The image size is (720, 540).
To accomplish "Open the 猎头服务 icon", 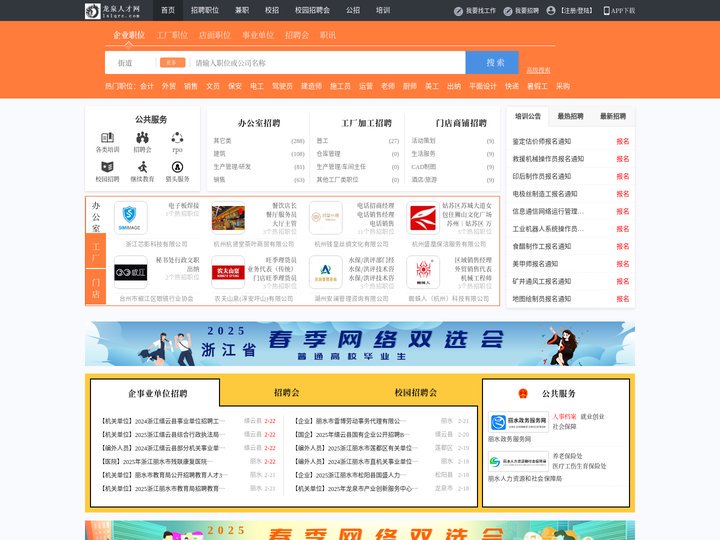I will (x=177, y=167).
